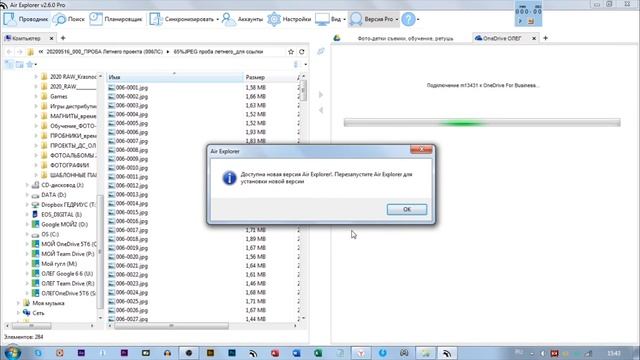This screenshot has height=360, width=640.
Task: Open the Аккаунты accounts manager
Action: pos(242,19)
